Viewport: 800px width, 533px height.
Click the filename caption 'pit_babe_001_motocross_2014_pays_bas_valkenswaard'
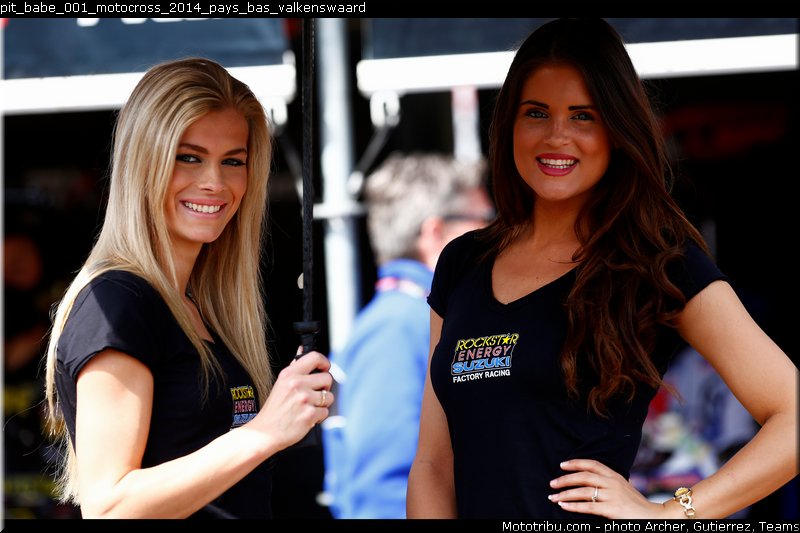click(183, 8)
